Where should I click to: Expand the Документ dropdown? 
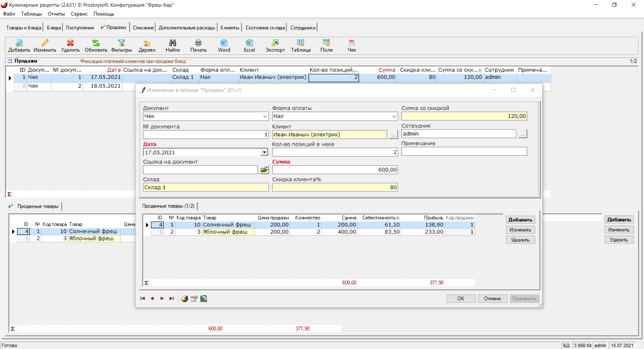tap(265, 116)
